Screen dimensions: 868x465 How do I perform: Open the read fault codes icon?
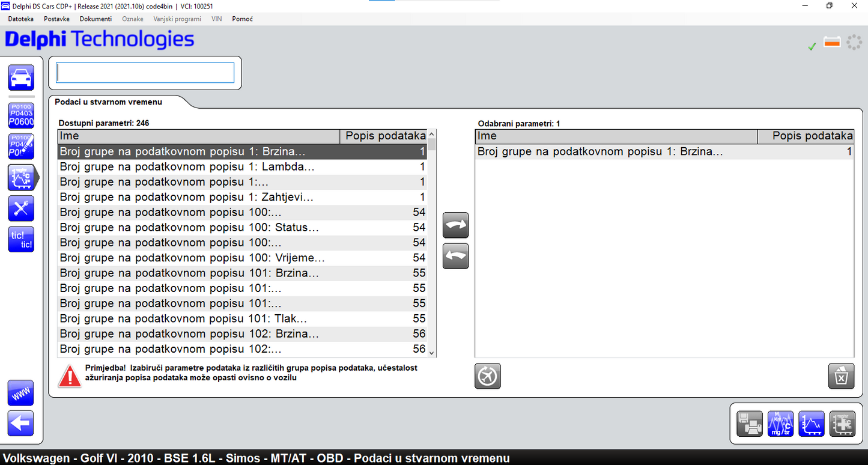pos(21,115)
